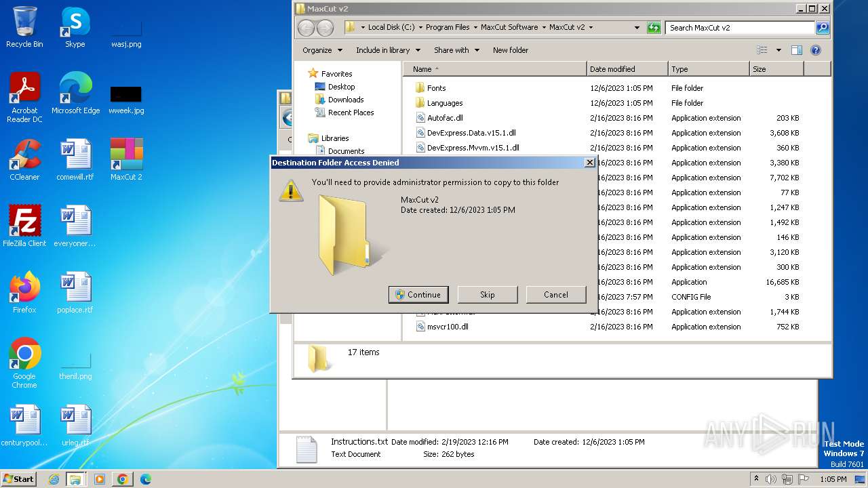Click the Search MaxCut v2 field
This screenshot has height=488, width=868.
click(741, 28)
